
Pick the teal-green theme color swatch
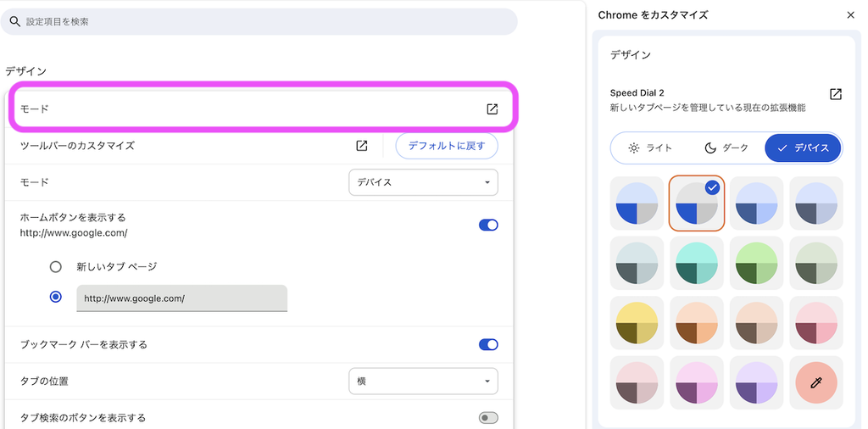click(697, 263)
